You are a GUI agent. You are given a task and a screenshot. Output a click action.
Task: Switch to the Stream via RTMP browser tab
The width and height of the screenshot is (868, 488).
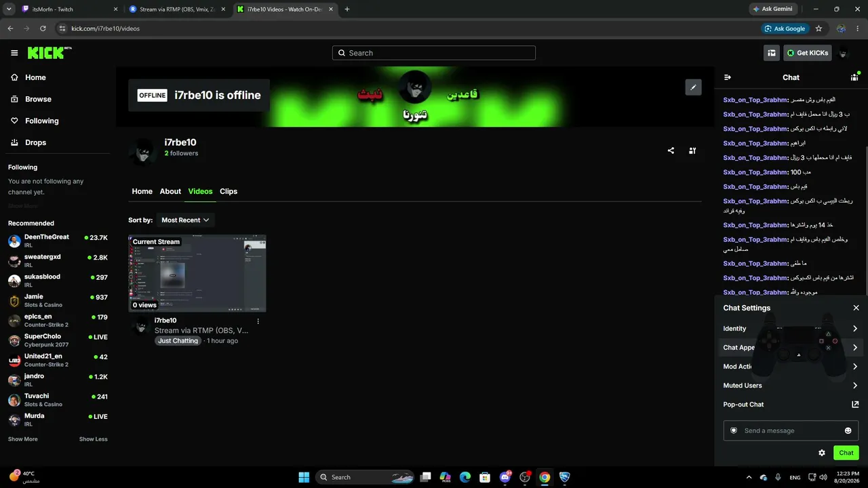(x=176, y=9)
